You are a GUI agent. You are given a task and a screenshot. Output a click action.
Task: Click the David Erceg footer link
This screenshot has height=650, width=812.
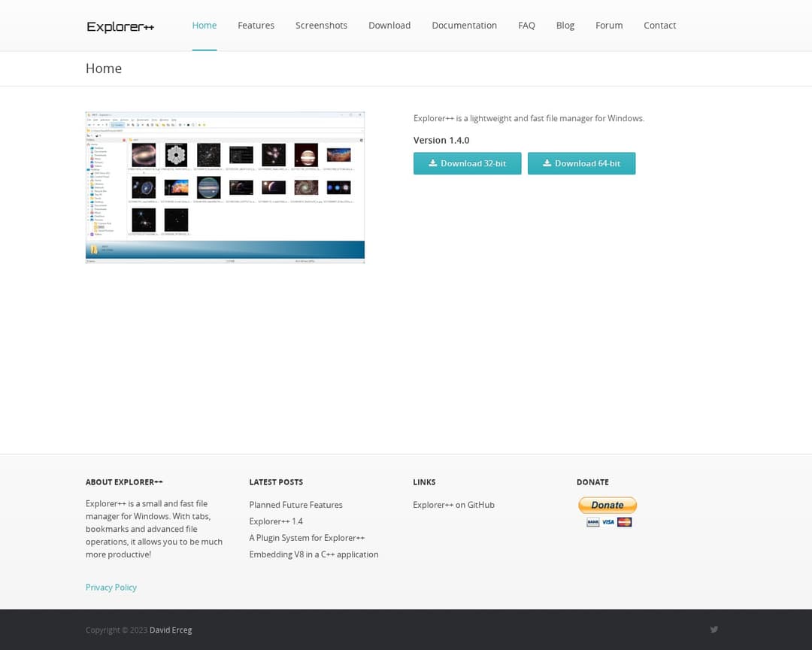click(171, 630)
